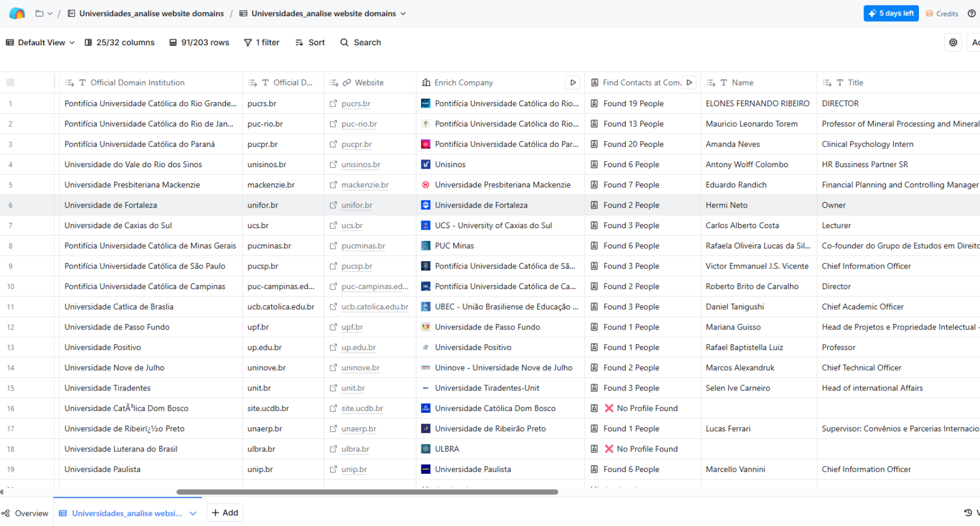Screen dimensions: 980x526
Task: Click Universidade Tiradentes-Unit company cell
Action: [x=500, y=388]
